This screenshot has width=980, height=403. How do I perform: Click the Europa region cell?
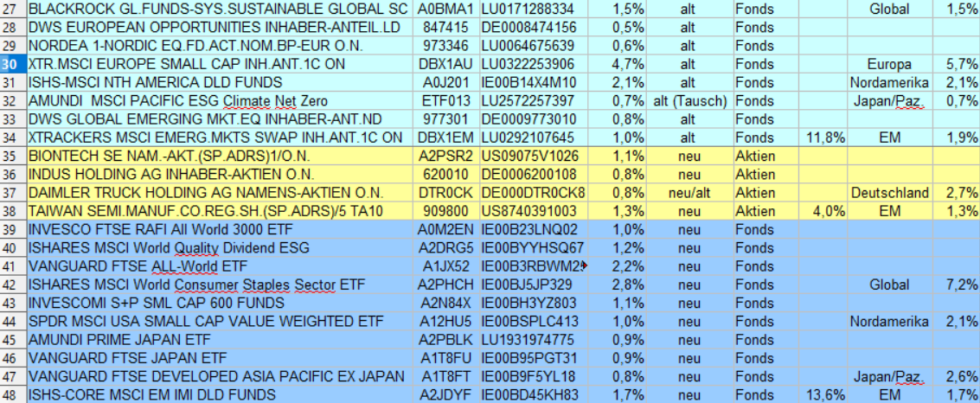(x=889, y=64)
